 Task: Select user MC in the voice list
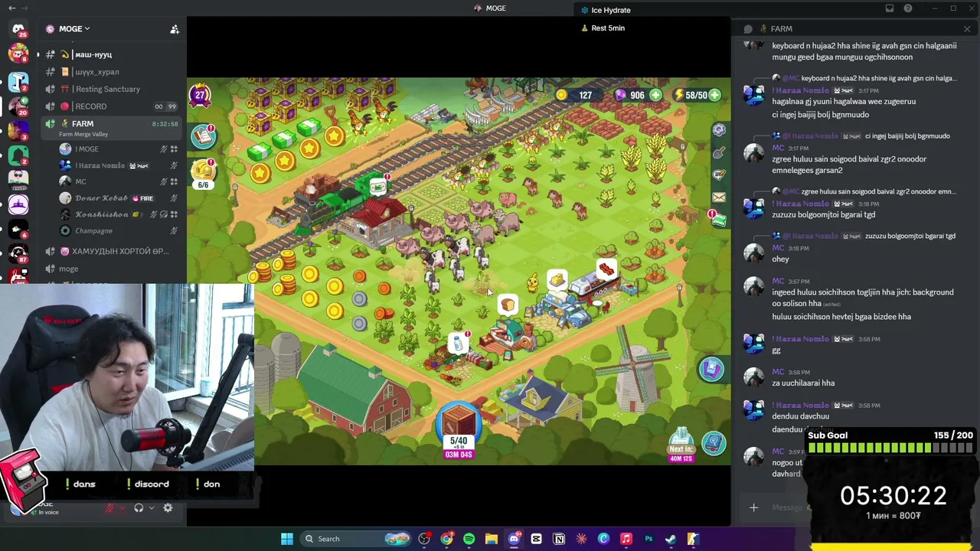click(x=119, y=181)
